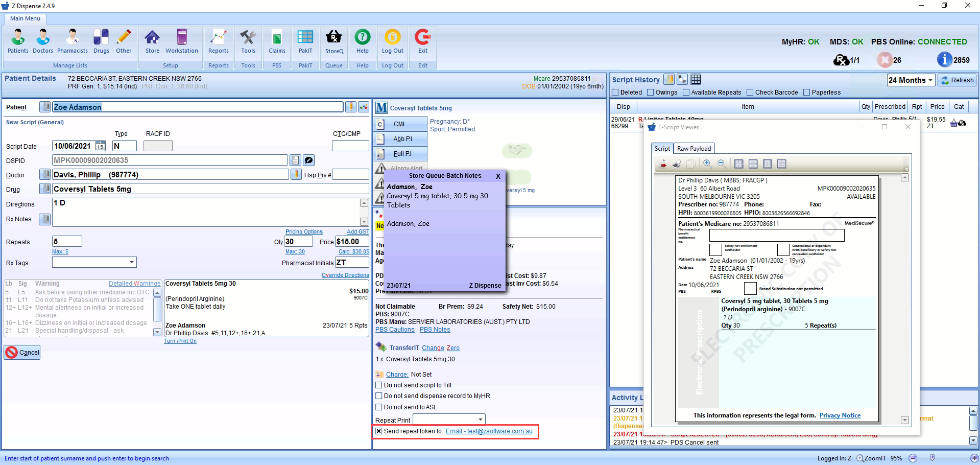The height and width of the screenshot is (465, 980).
Task: Open the CMI button
Action: tap(401, 124)
